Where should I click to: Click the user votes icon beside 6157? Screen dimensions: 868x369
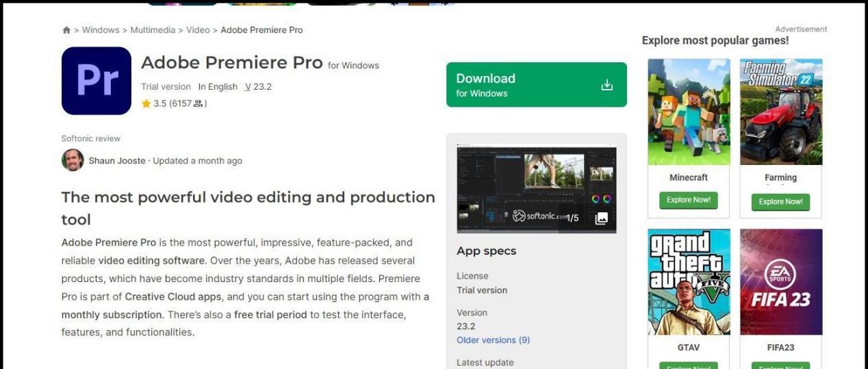tap(198, 104)
